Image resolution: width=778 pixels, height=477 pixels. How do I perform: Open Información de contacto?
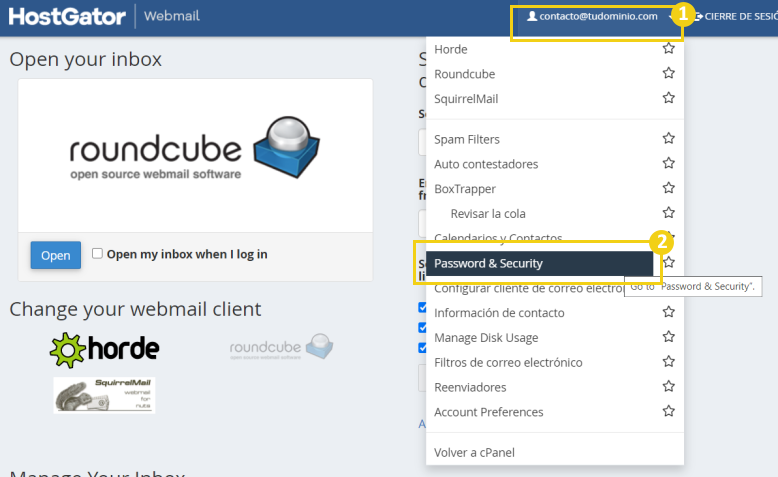point(499,313)
